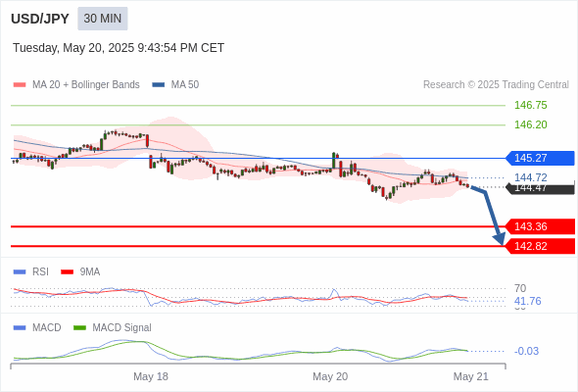Click the May 21 date axis label
578x392 pixels.
[x=471, y=376]
